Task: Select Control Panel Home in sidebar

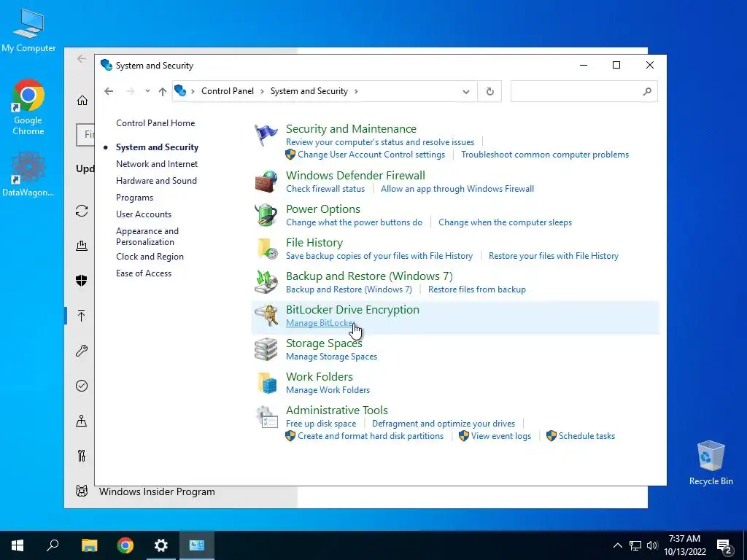Action: click(155, 123)
